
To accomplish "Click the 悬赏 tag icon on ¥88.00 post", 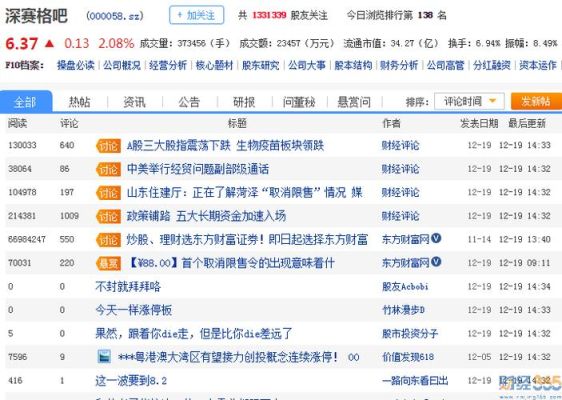I will [108, 263].
